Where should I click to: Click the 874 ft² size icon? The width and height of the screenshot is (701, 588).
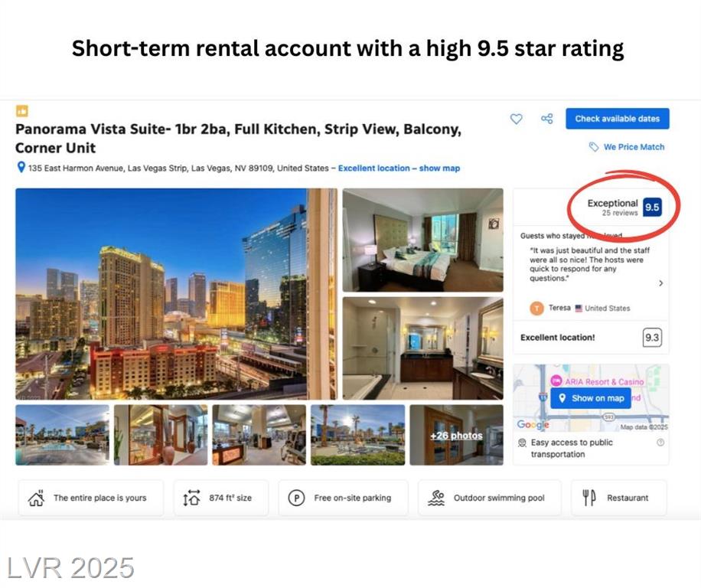pyautogui.click(x=191, y=498)
